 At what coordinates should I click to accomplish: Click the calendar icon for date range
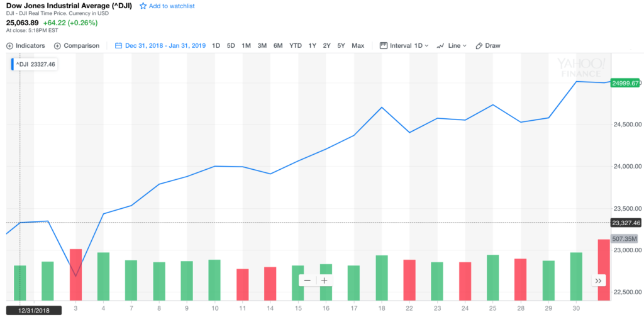119,46
